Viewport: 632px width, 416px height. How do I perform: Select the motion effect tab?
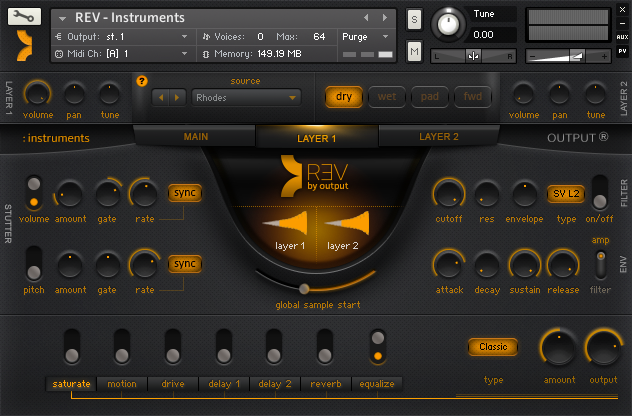[x=122, y=384]
